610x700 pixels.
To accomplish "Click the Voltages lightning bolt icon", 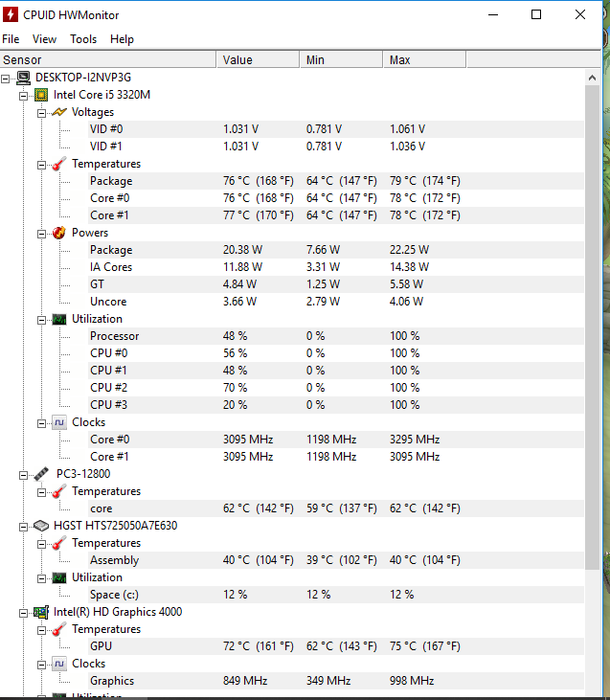I will pos(59,112).
